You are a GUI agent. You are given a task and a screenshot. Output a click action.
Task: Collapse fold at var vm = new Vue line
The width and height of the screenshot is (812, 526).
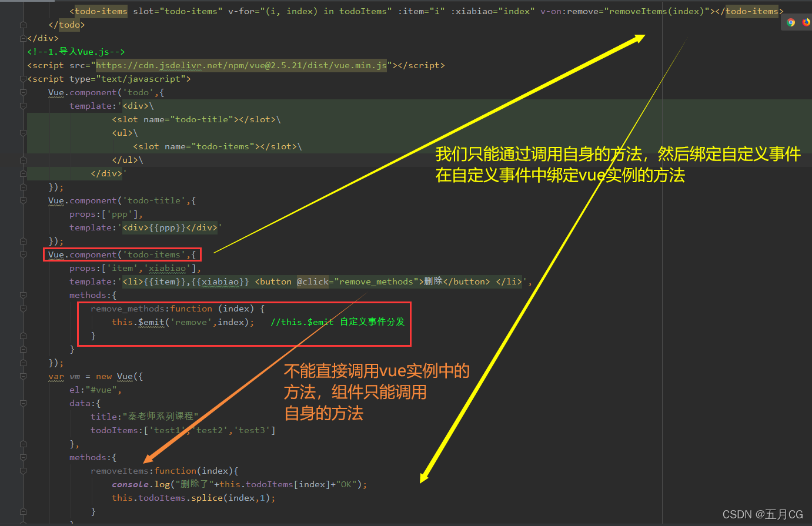23,376
